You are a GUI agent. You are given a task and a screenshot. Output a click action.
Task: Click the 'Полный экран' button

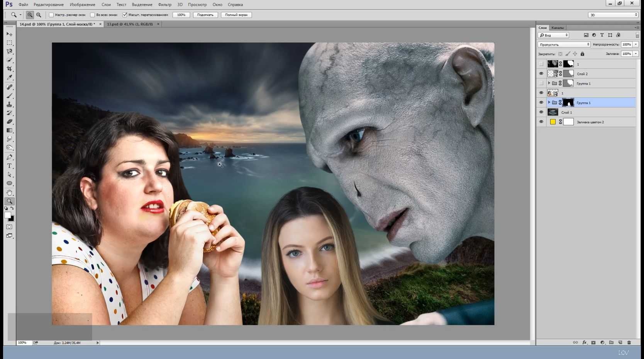click(x=236, y=15)
